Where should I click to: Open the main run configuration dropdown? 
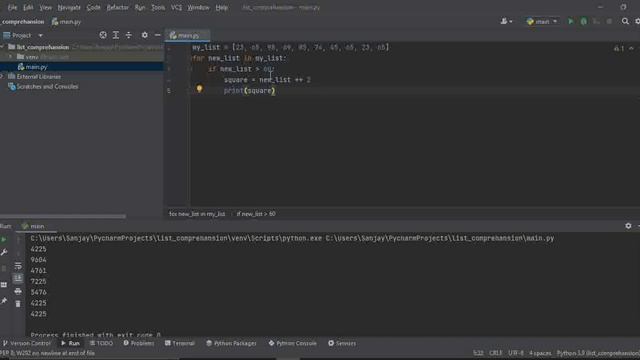[x=542, y=21]
